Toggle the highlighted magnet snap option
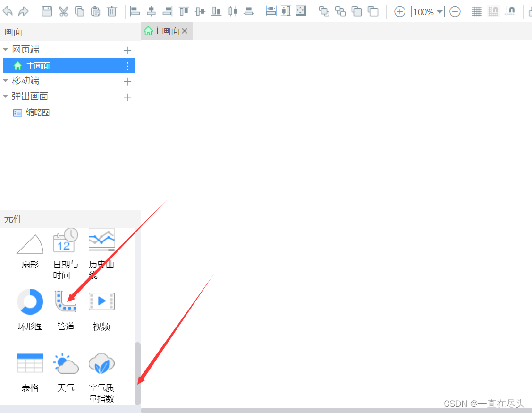This screenshot has height=413, width=532. coord(493,11)
